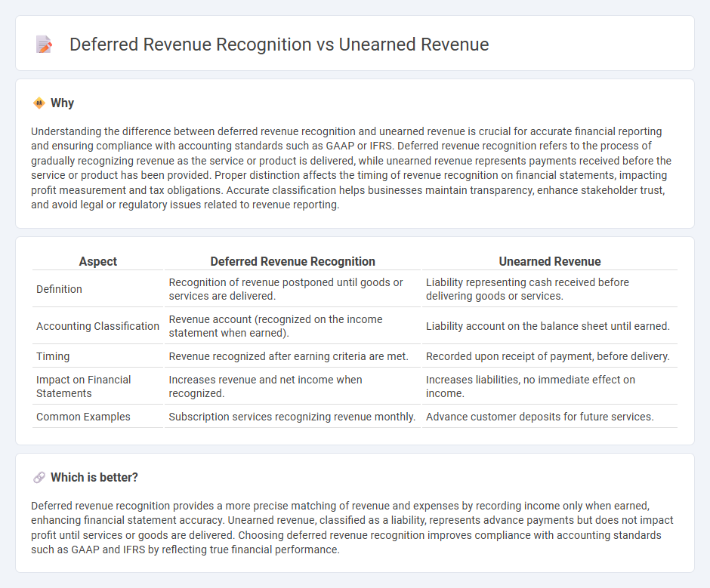The image size is (710, 588).
Task: Click cell 'Recorded upon receipt of payment, before delivery'
Action: point(550,357)
